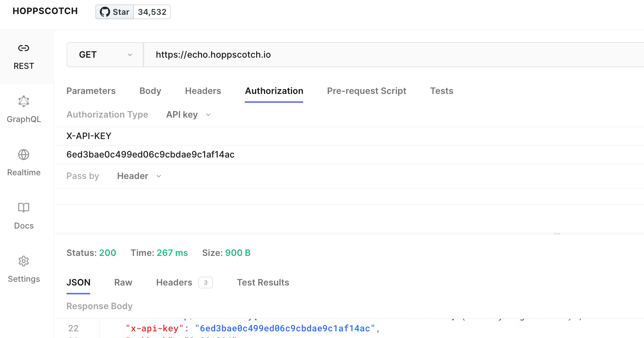Open the Pre-request Script tab
The width and height of the screenshot is (644, 338).
(x=366, y=91)
